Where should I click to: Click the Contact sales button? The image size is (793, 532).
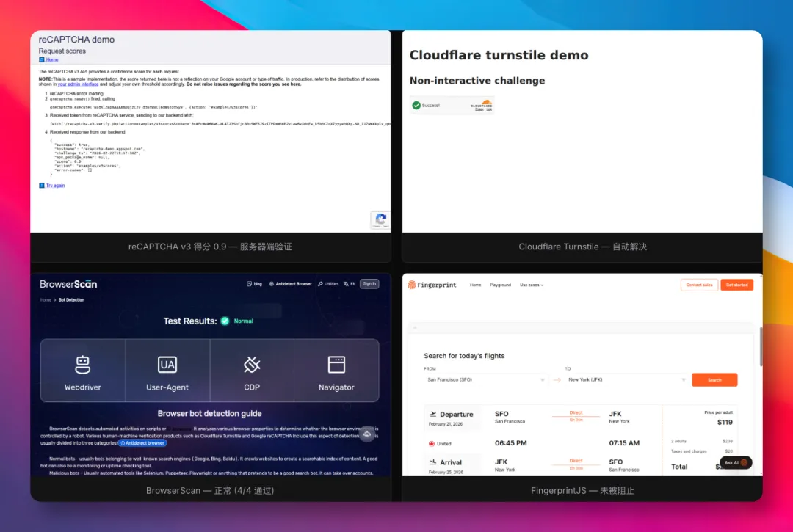pos(700,285)
